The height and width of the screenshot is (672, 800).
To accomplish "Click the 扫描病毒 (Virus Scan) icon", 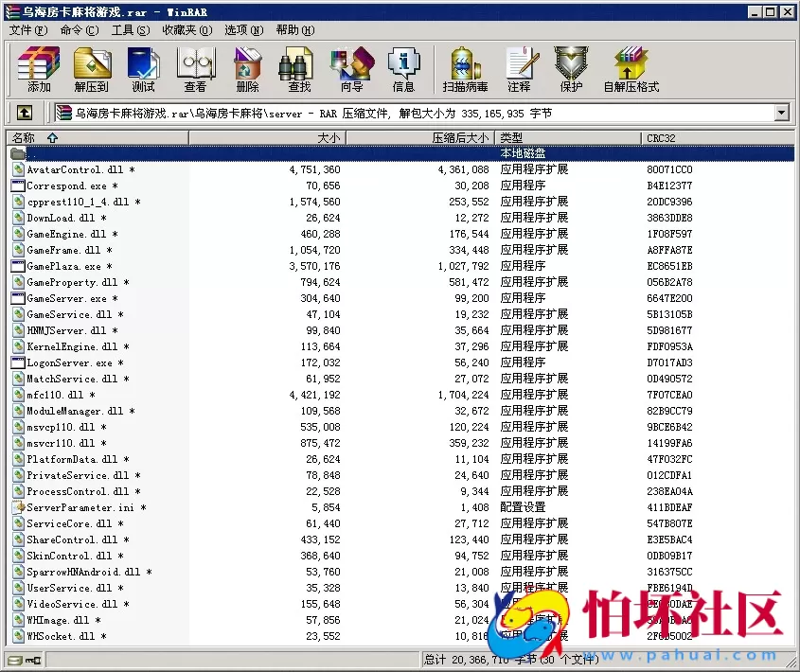I will click(463, 69).
